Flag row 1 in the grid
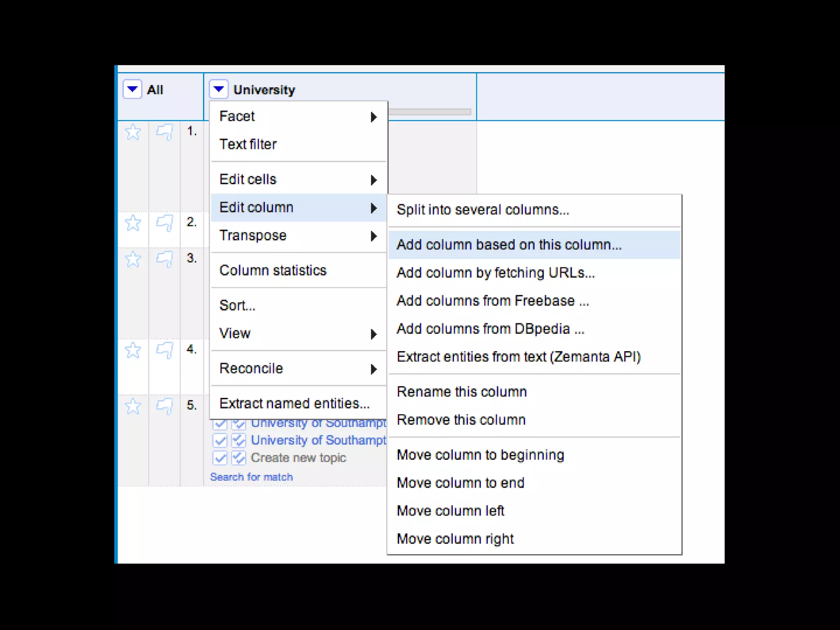Screen dimensions: 840x630 tap(164, 132)
